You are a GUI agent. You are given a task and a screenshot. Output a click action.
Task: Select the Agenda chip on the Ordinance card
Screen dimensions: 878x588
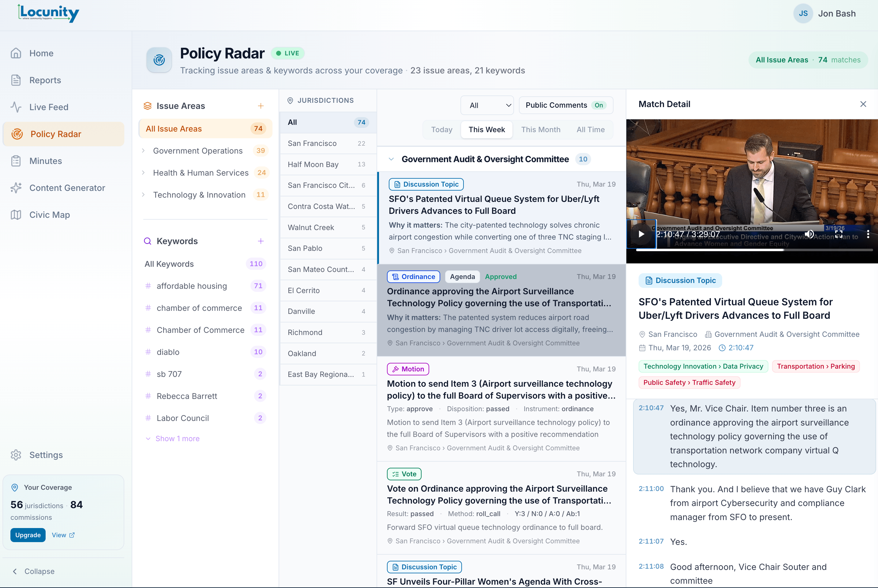pyautogui.click(x=462, y=277)
